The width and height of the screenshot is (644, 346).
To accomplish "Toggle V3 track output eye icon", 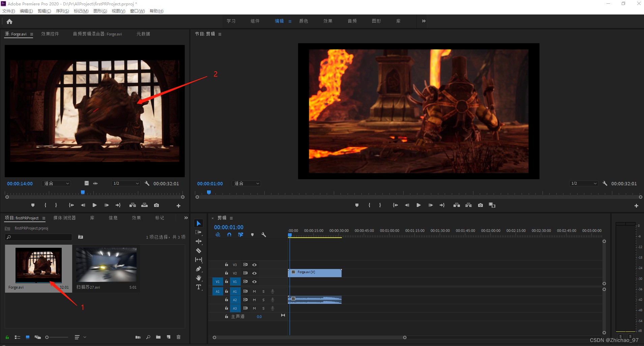I will (255, 265).
